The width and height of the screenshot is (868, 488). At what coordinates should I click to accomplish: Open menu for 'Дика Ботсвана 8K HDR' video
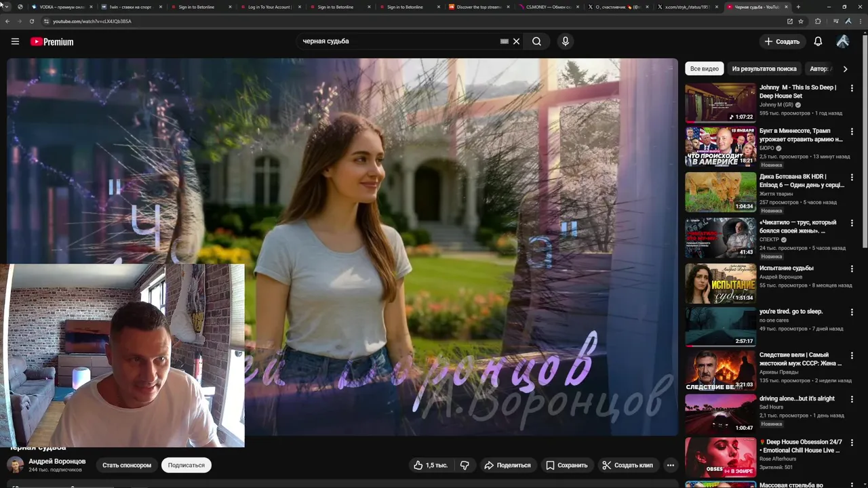click(x=852, y=177)
